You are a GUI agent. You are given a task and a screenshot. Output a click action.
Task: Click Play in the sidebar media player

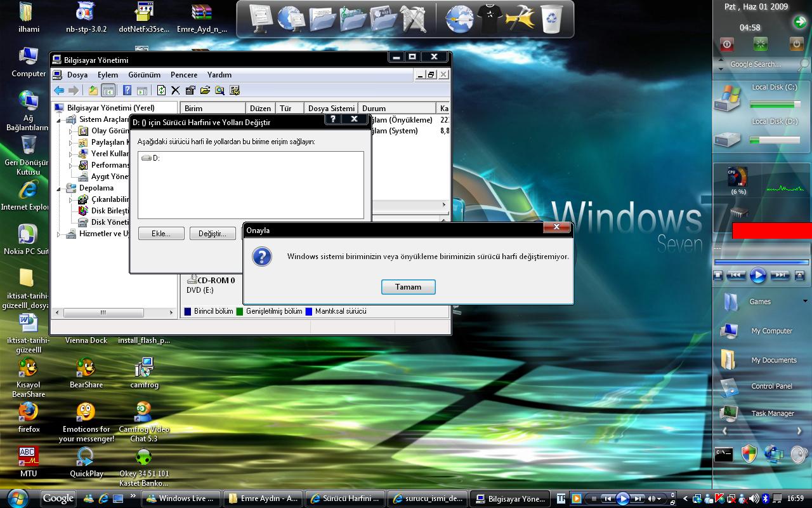coord(758,276)
